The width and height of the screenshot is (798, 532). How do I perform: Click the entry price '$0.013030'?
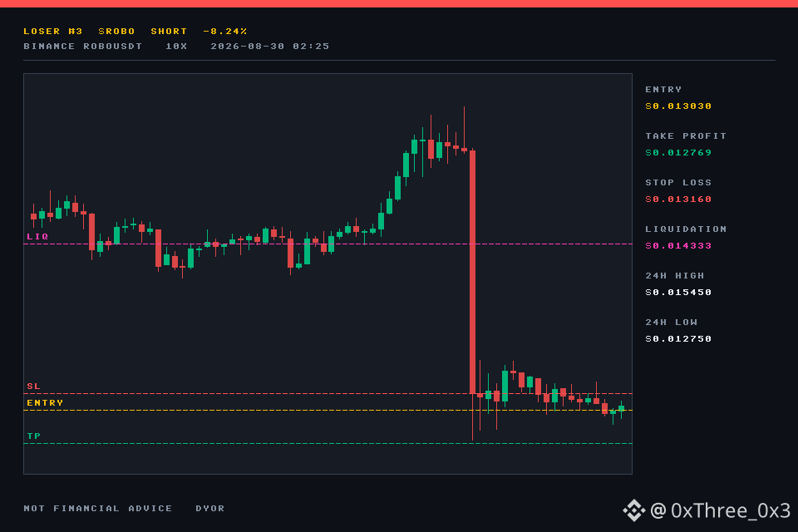(x=678, y=106)
